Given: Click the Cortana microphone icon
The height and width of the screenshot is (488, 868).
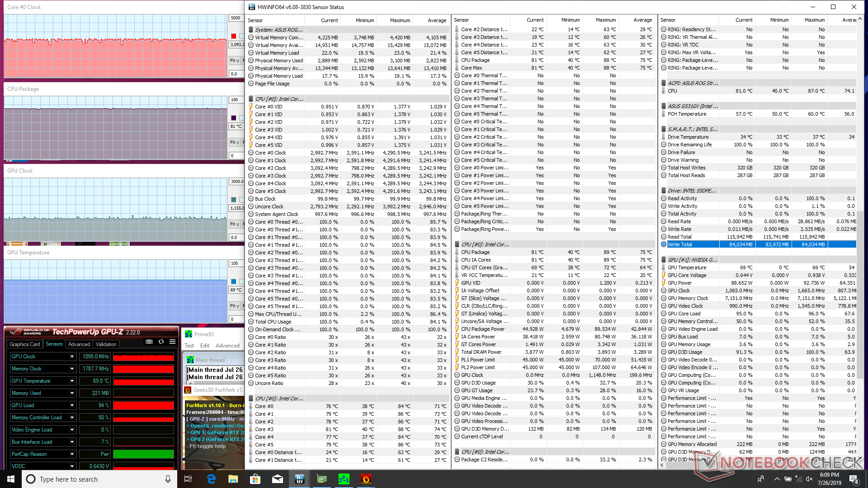Looking at the screenshot, I should click(168, 479).
